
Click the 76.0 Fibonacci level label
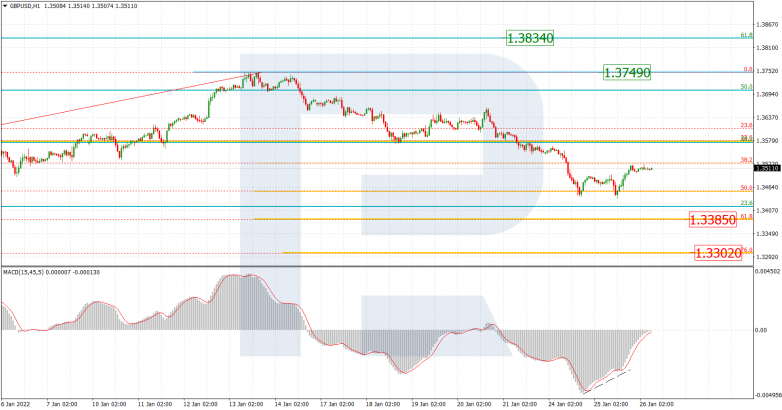[747, 250]
